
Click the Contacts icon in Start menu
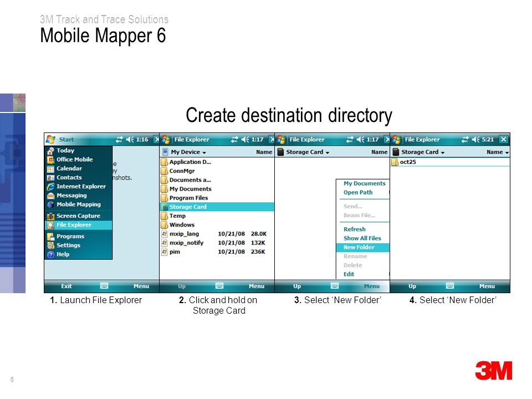(50, 177)
